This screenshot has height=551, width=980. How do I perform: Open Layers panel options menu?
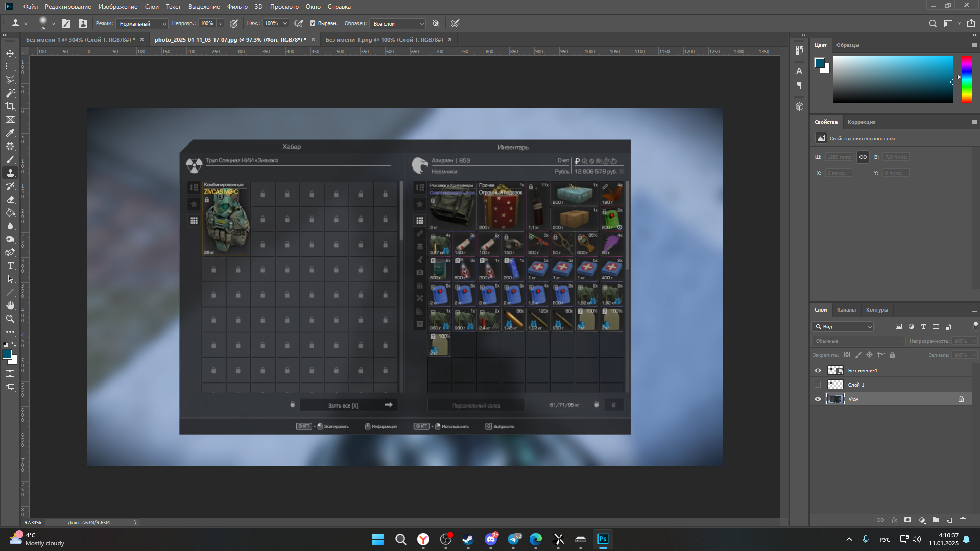coord(974,310)
